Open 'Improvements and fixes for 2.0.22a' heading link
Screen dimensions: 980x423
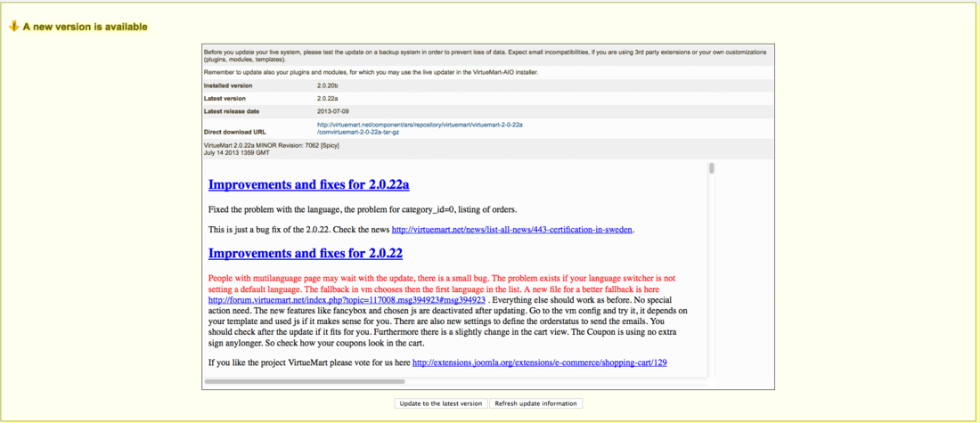coord(309,184)
